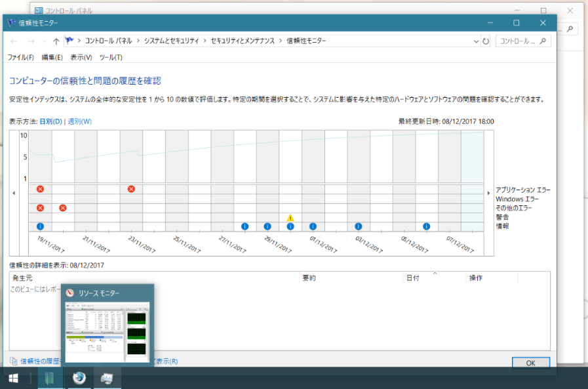Click the その他のエラー legend label

[x=514, y=208]
